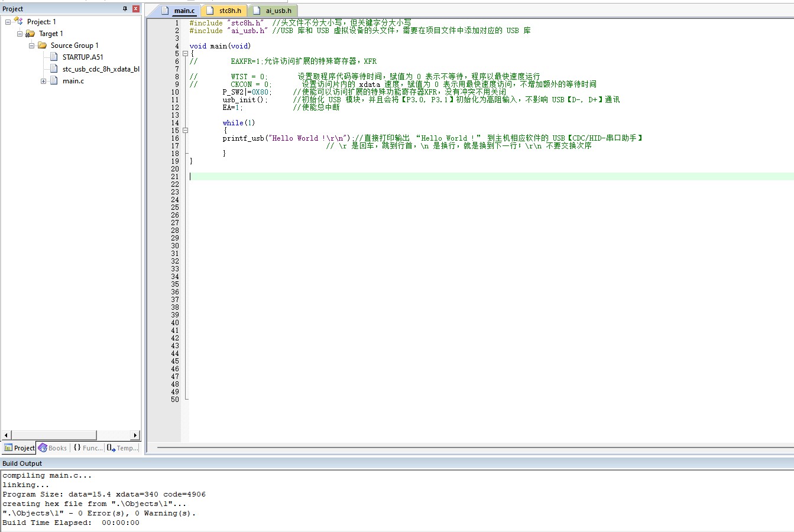The width and height of the screenshot is (794, 532).
Task: Collapse the main function fold marker at line 5
Action: tap(185, 54)
